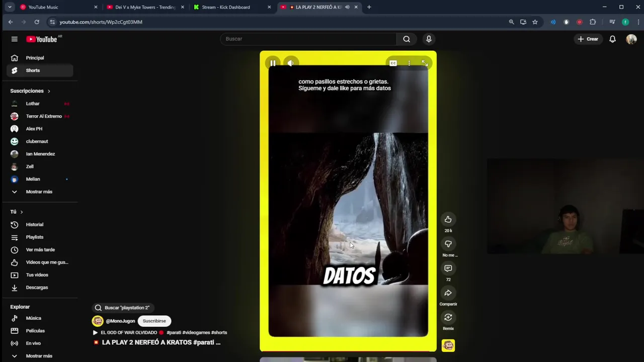
Task: Open the three-dot more options in the Short player
Action: coord(409,63)
